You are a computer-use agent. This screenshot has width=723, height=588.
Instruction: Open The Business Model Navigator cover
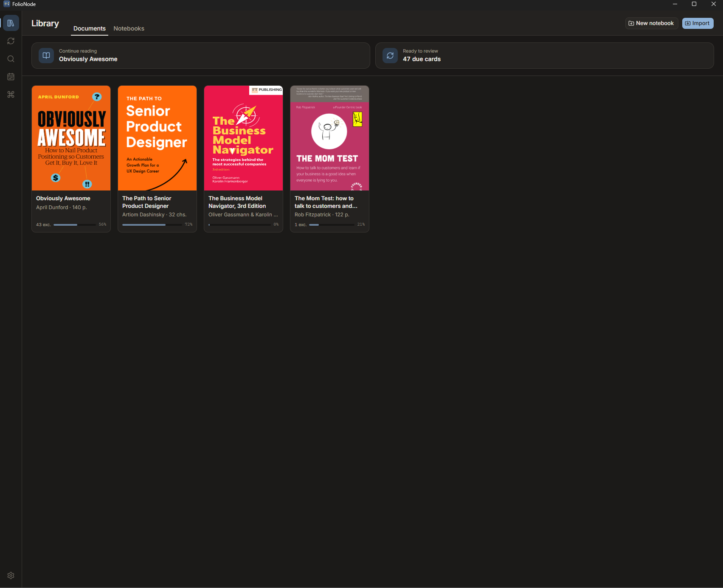point(244,138)
